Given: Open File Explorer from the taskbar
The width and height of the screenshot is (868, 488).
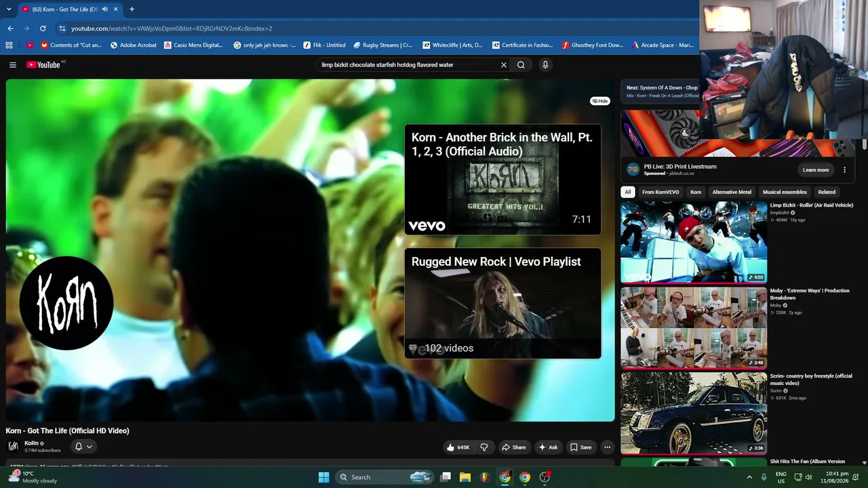Looking at the screenshot, I should pyautogui.click(x=465, y=477).
